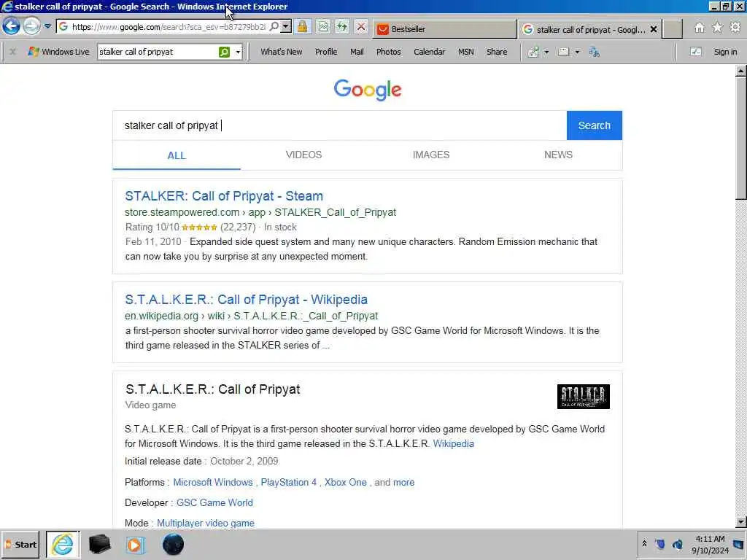Click Sign in on Windows Live toolbar
This screenshot has height=560, width=747.
(725, 52)
